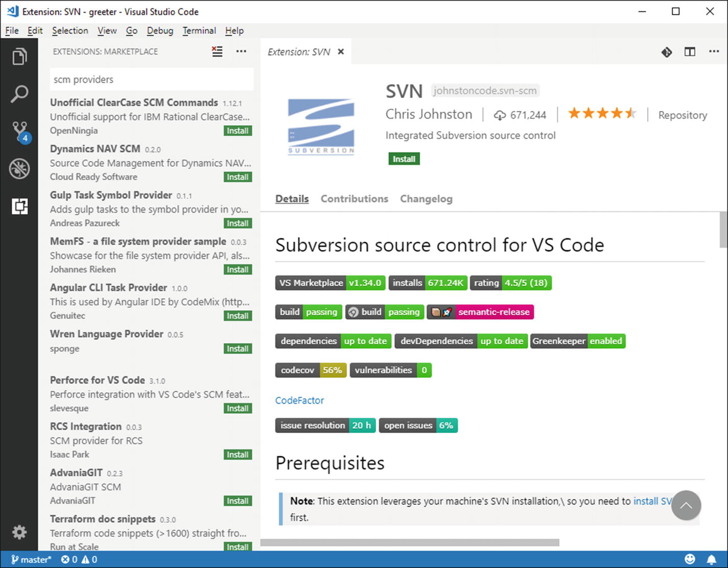Open the Search view in activity bar

click(19, 94)
